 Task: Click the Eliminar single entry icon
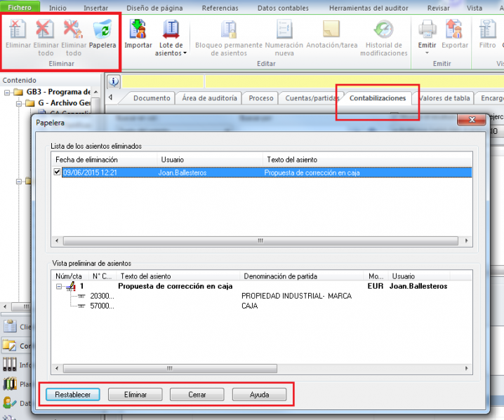click(18, 33)
